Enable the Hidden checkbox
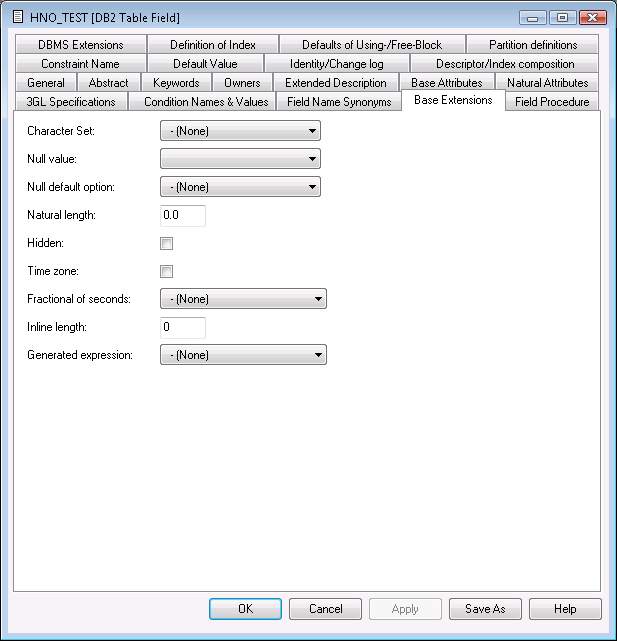The height and width of the screenshot is (641, 617). 167,243
